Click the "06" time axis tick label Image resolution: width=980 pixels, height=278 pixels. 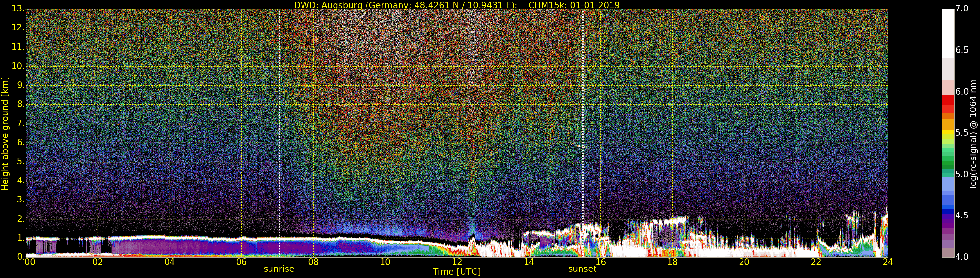(x=242, y=262)
